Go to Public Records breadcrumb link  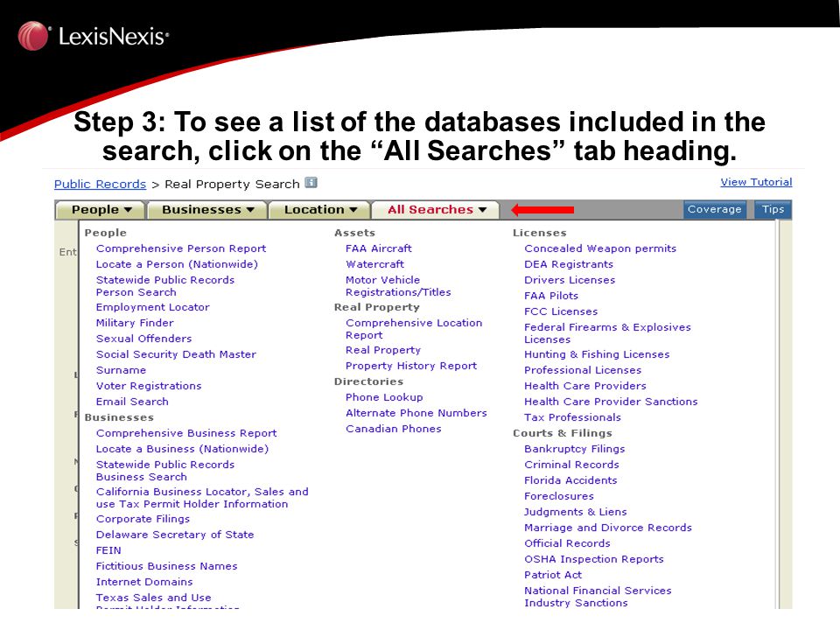pyautogui.click(x=100, y=185)
